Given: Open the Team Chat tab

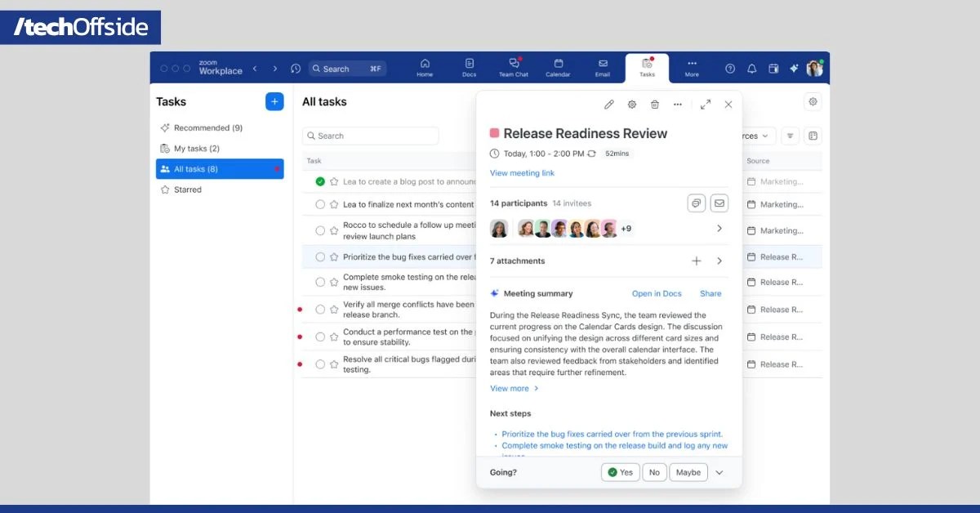Looking at the screenshot, I should 514,68.
